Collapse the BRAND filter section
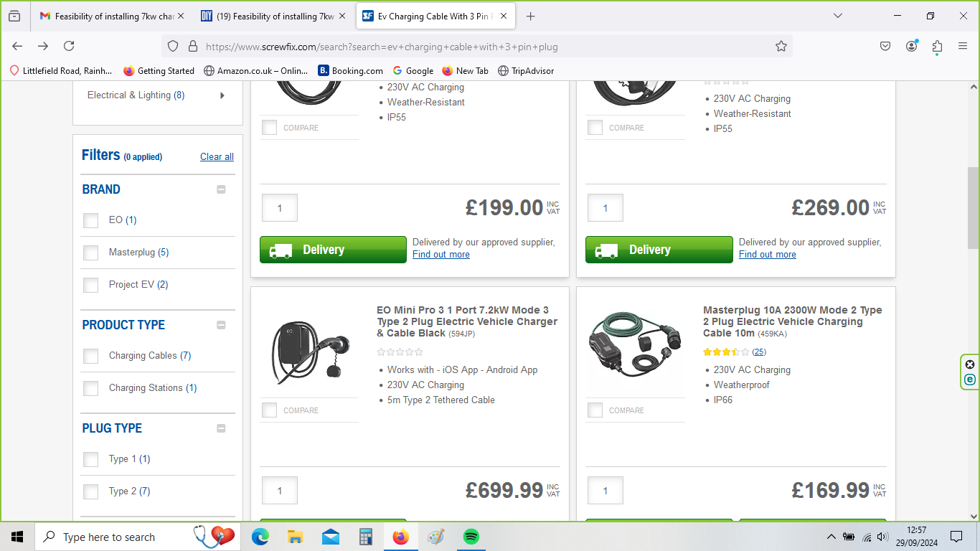The image size is (980, 551). pyautogui.click(x=221, y=189)
